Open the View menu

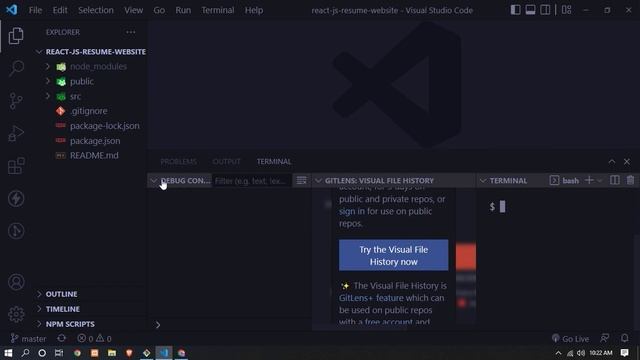[133, 10]
